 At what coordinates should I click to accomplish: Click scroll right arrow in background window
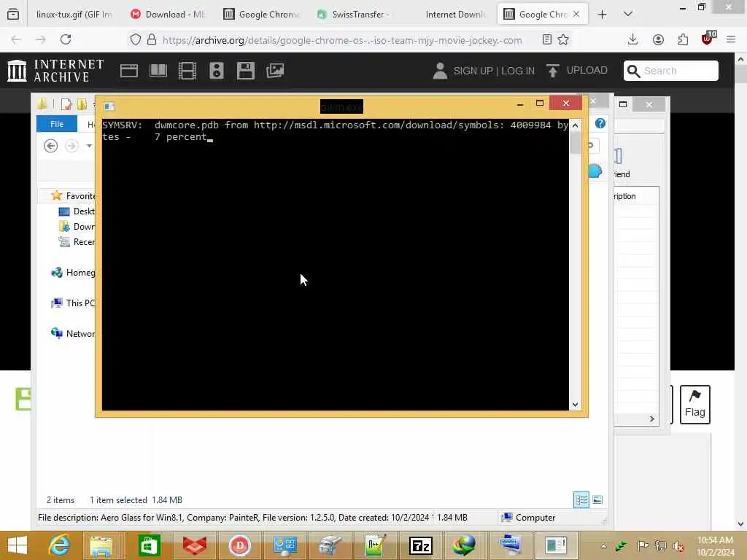pyautogui.click(x=651, y=419)
